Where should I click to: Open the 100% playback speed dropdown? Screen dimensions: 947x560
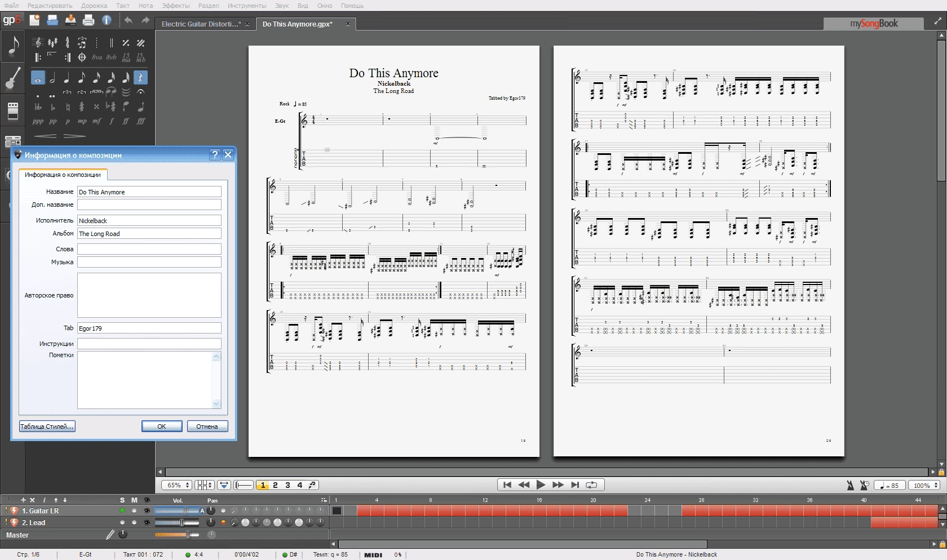pos(924,485)
